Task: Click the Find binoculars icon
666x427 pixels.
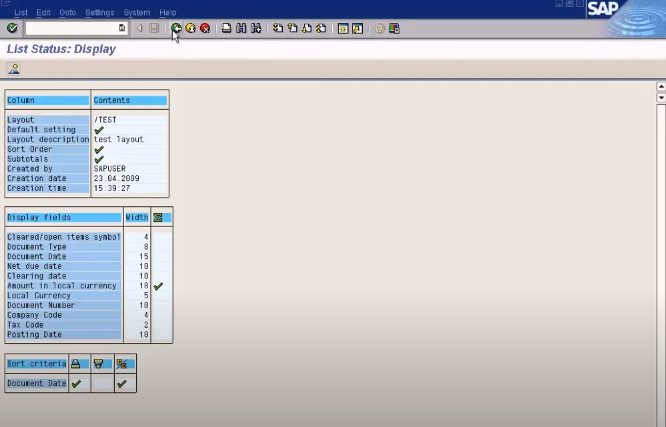Action: (241, 28)
